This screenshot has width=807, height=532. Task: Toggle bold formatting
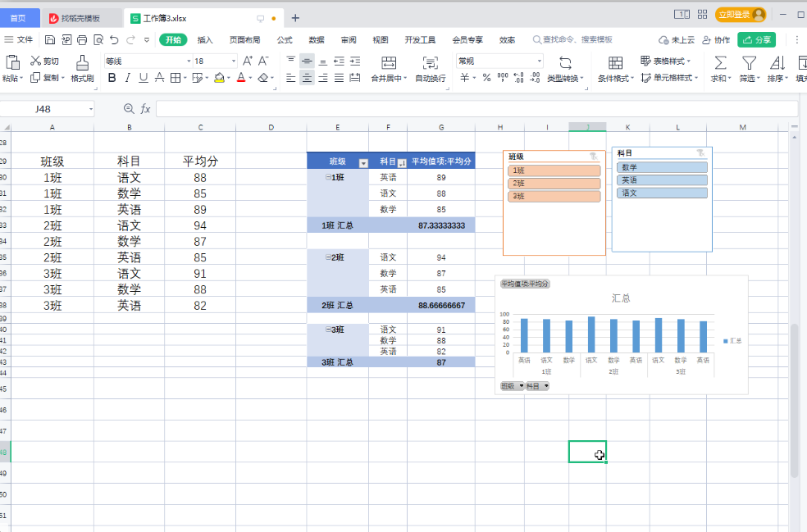(112, 78)
